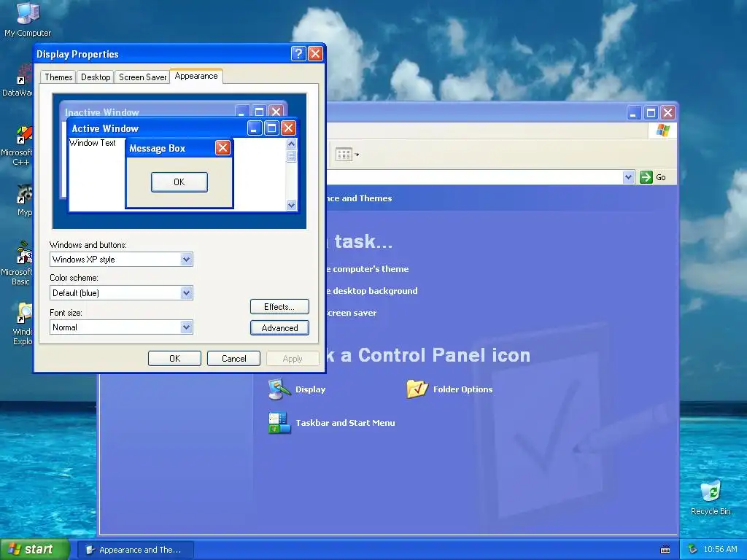This screenshot has height=560, width=747.
Task: Open My Computer desktop icon
Action: [28, 19]
